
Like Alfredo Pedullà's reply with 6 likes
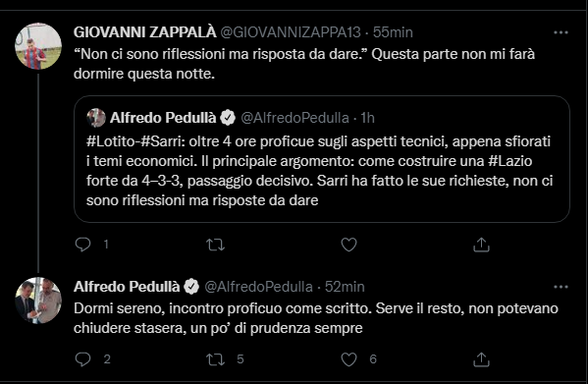[348, 359]
